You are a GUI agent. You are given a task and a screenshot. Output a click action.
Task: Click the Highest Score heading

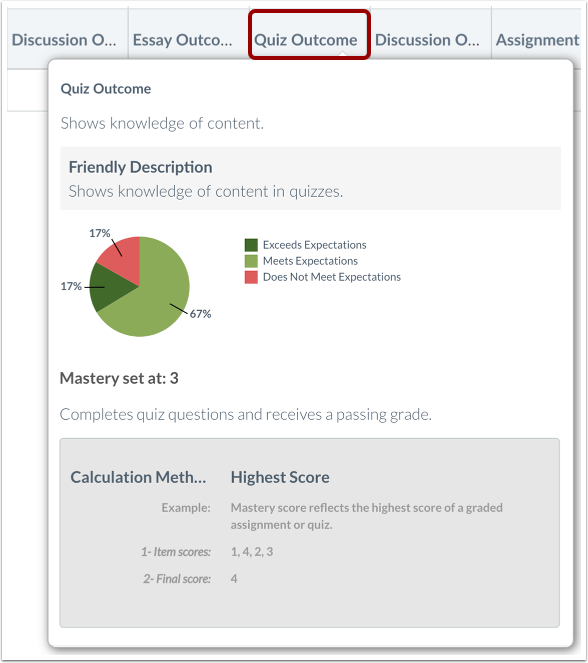pyautogui.click(x=280, y=477)
